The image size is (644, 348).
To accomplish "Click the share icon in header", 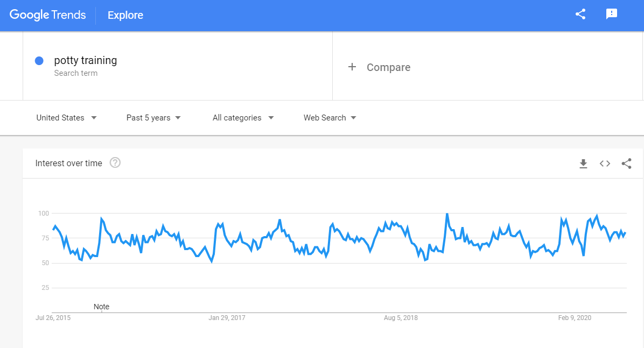I will click(580, 15).
